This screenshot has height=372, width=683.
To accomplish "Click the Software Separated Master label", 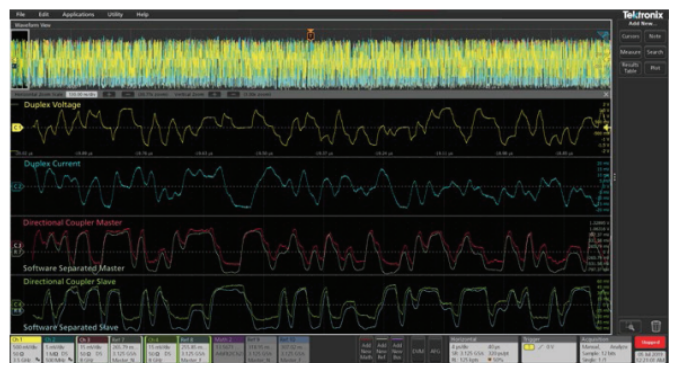I will point(74,268).
